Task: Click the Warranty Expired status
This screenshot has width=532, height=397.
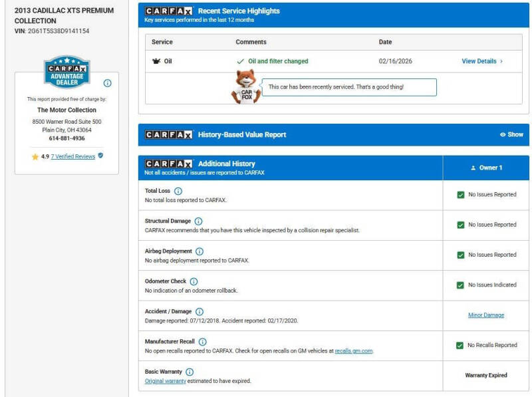Action: click(486, 375)
